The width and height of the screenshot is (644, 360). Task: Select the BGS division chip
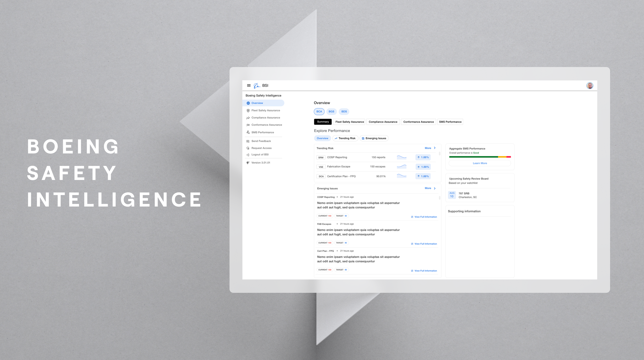331,111
